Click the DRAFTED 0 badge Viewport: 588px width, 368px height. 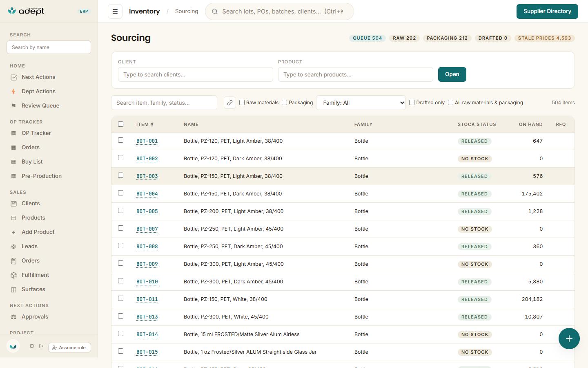click(493, 38)
